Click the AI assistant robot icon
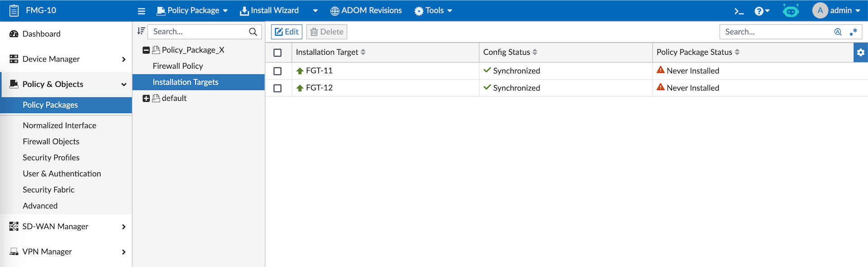The height and width of the screenshot is (267, 868). pos(791,11)
